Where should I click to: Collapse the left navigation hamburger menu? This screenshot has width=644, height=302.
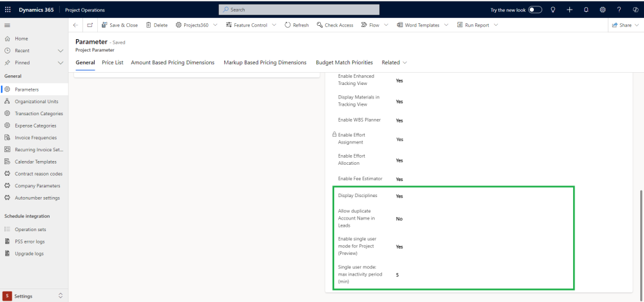pyautogui.click(x=7, y=25)
